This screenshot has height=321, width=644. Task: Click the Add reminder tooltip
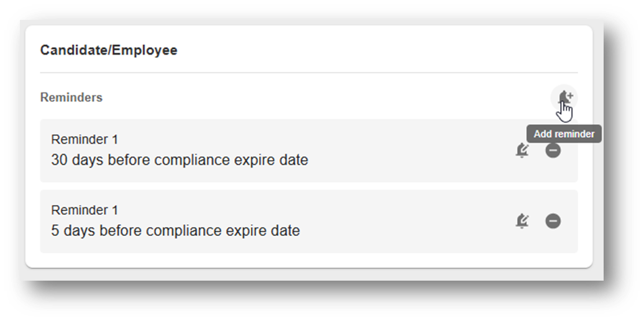564,134
